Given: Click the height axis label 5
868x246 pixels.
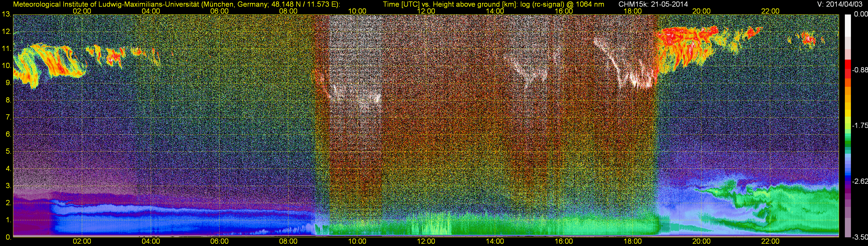Looking at the screenshot, I should click(8, 152).
